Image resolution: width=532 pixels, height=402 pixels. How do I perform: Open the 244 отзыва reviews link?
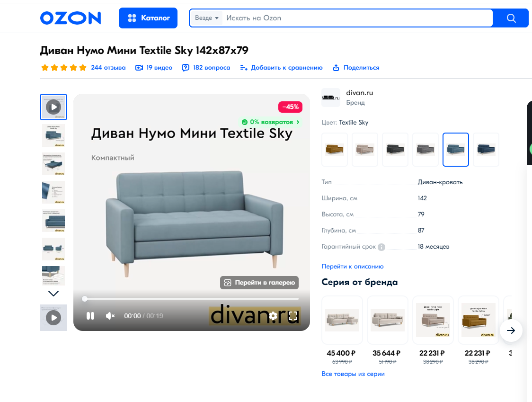click(x=108, y=68)
